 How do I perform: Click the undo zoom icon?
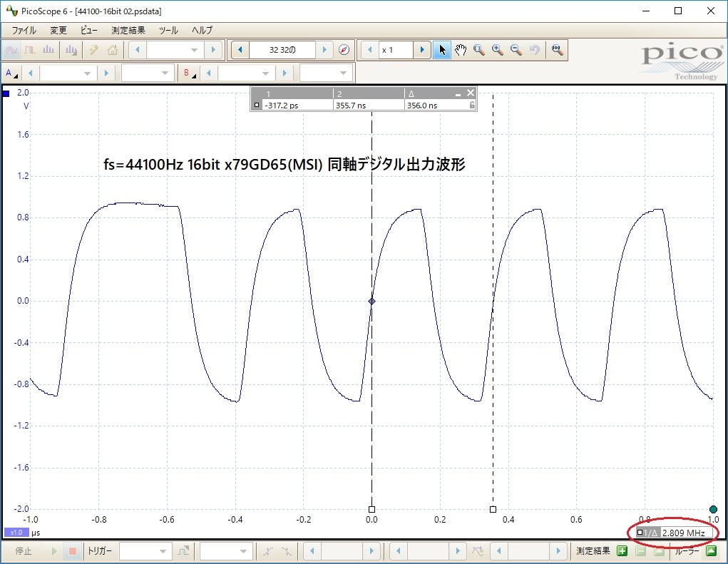pos(534,50)
